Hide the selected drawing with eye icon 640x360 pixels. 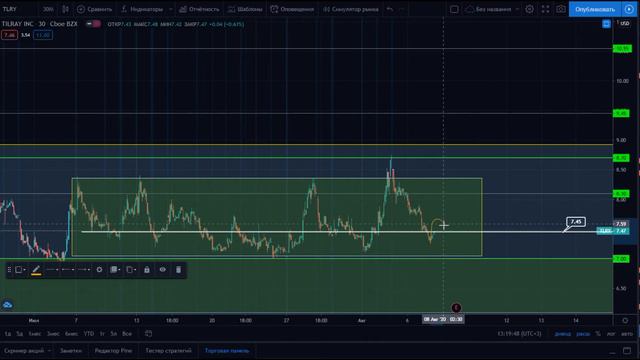coord(162,269)
